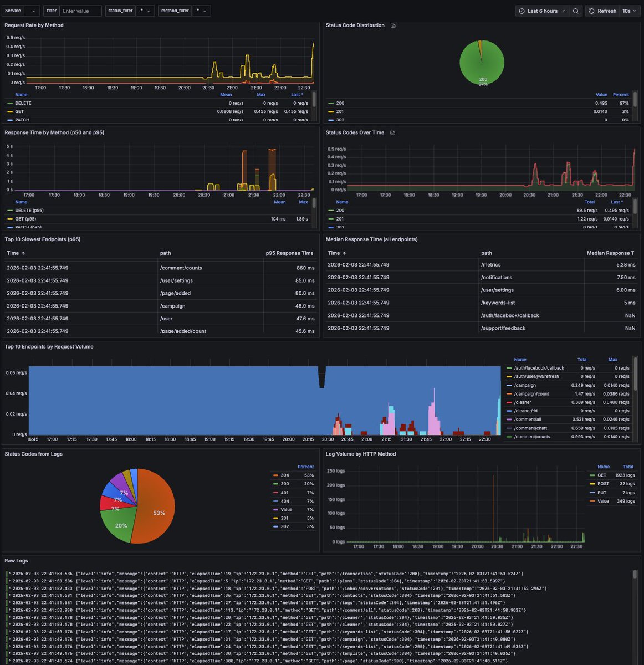
Task: Sort Request Rate legend by Mean
Action: tap(226, 95)
